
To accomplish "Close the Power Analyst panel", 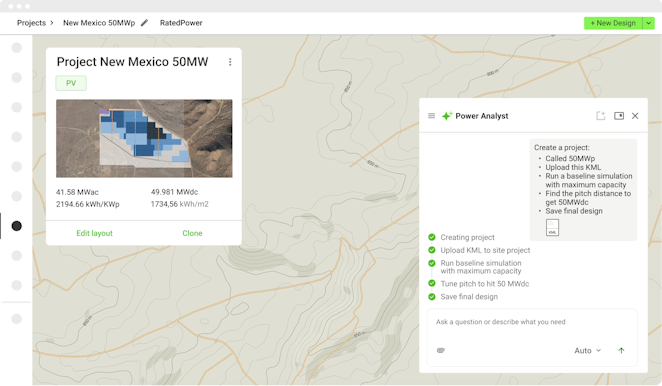I will point(635,116).
